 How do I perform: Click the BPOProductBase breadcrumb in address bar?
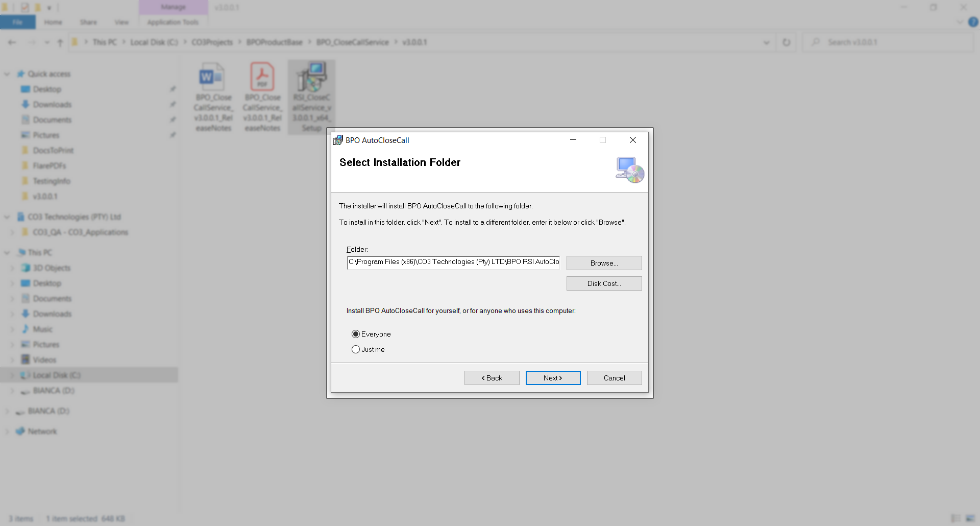(x=275, y=42)
